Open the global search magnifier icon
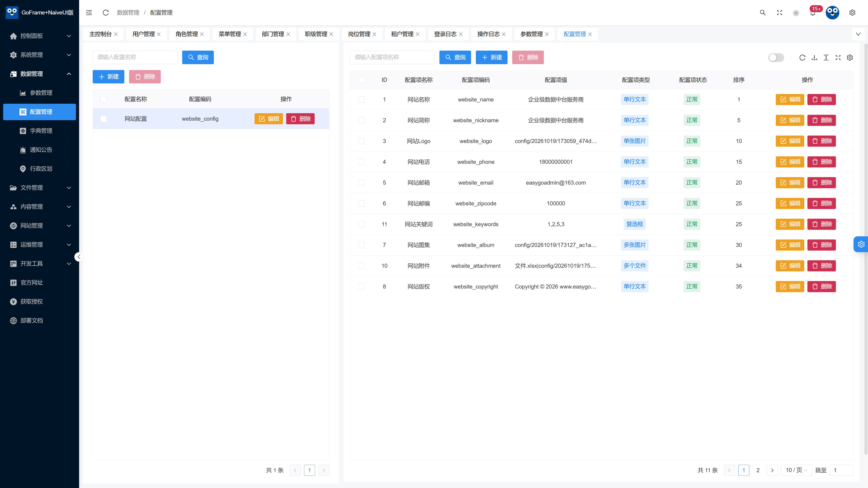Screen dimensions: 868x488 762,12
